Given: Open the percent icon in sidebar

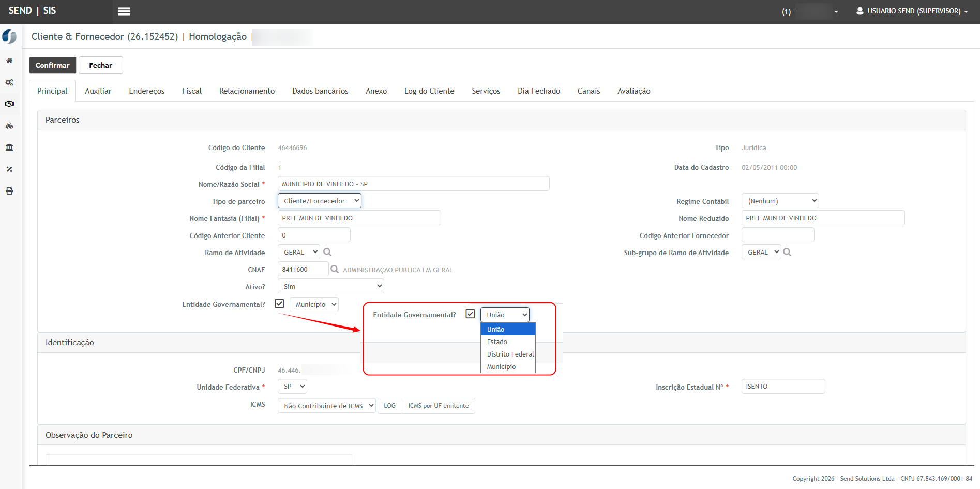Looking at the screenshot, I should coord(9,169).
